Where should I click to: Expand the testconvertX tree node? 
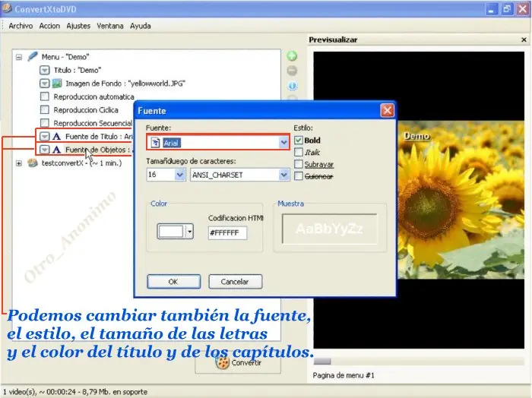click(x=19, y=163)
